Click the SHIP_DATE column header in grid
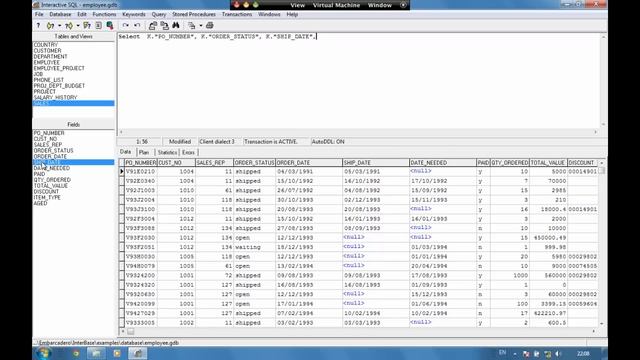Viewport: 640px width, 360px height. point(376,162)
